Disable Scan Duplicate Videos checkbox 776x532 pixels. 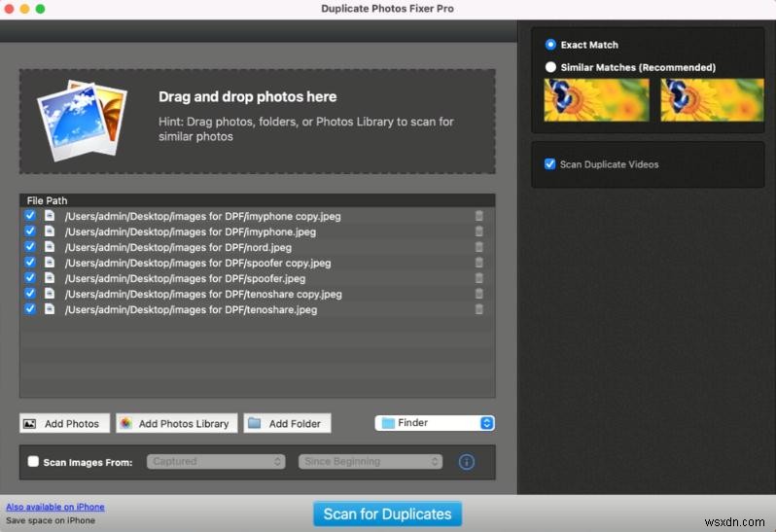[549, 163]
